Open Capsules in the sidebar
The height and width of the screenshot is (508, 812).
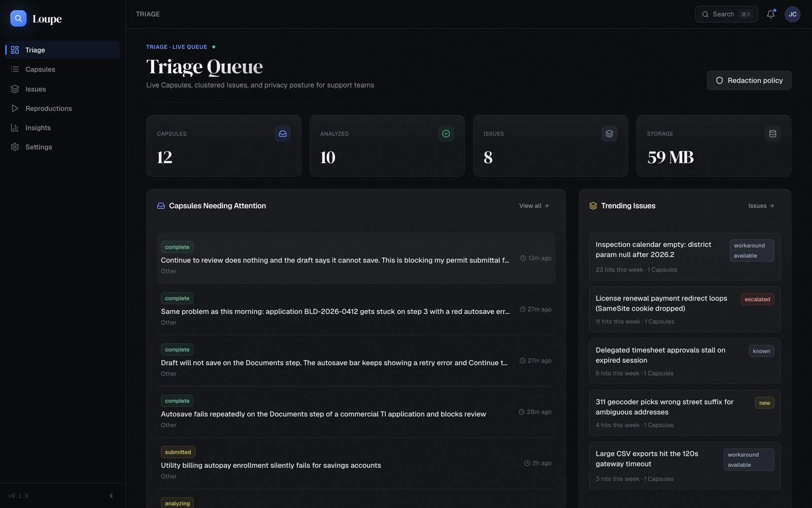pyautogui.click(x=62, y=69)
